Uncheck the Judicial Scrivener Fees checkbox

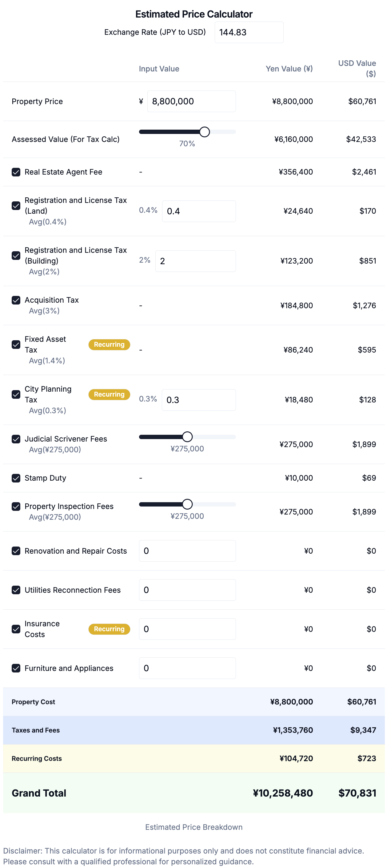pyautogui.click(x=16, y=439)
